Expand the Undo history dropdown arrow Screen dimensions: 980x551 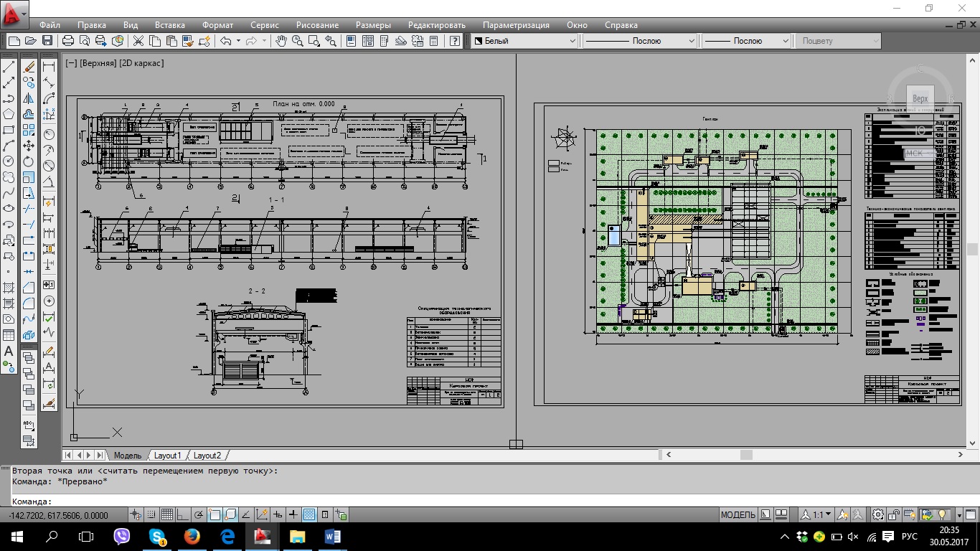coord(238,41)
